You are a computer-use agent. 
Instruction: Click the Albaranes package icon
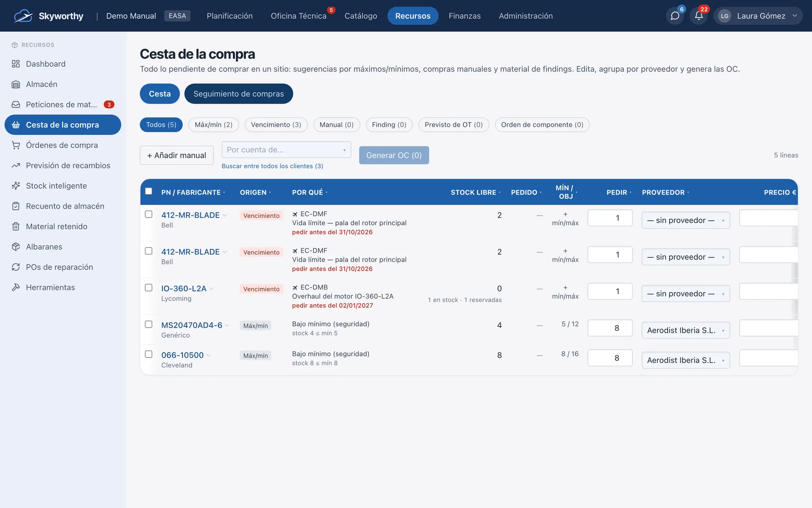(x=16, y=247)
